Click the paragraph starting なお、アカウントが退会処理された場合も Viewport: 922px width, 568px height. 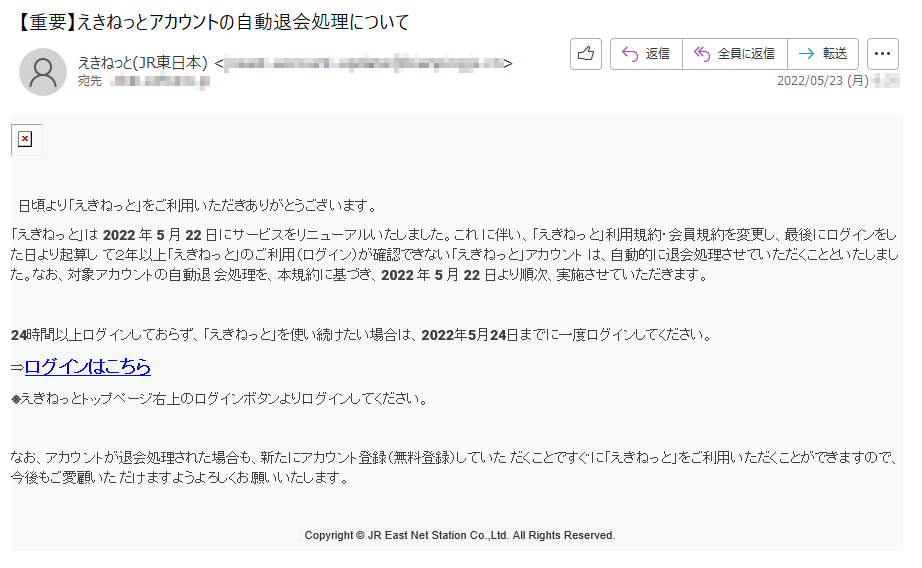(x=455, y=467)
